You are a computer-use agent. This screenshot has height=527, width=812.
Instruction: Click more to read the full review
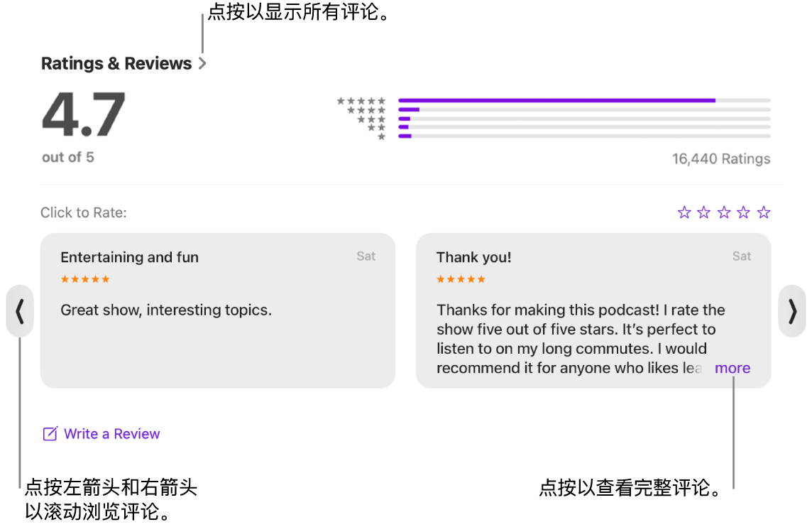tap(733, 368)
